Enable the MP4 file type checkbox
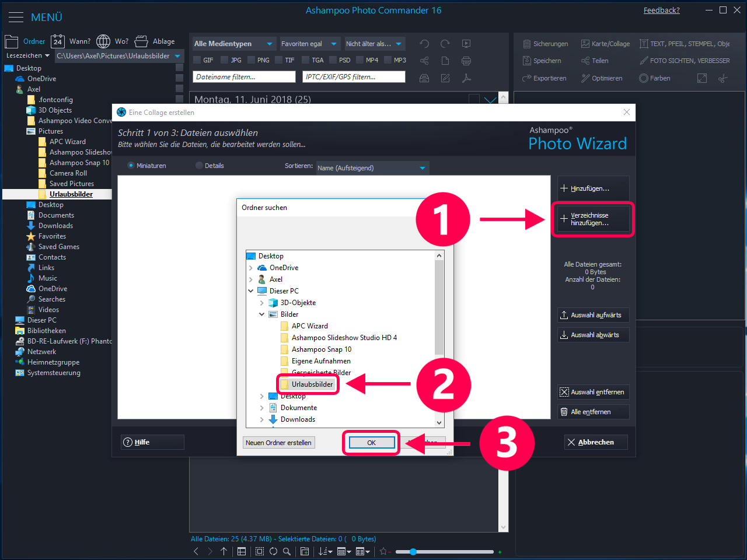747x560 pixels. click(x=360, y=60)
